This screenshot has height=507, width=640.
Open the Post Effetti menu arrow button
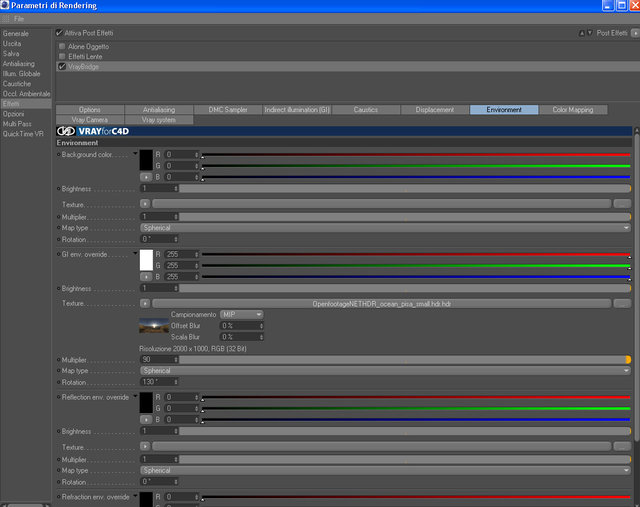(x=635, y=33)
